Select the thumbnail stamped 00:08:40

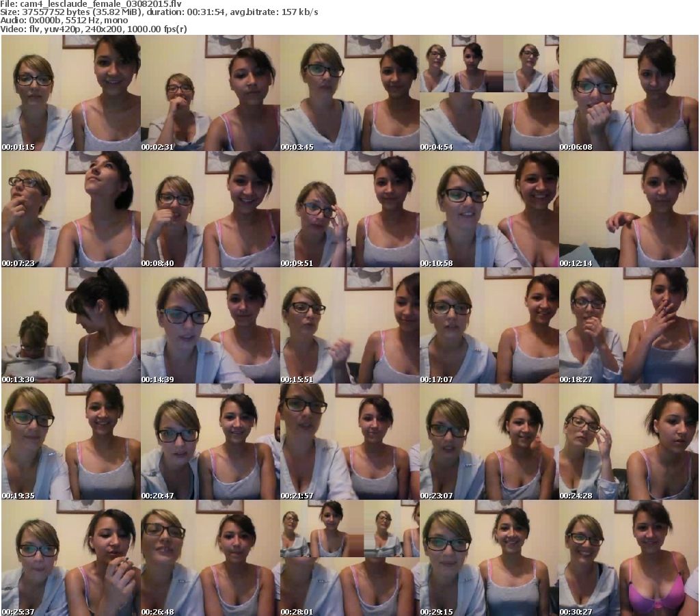pos(211,209)
